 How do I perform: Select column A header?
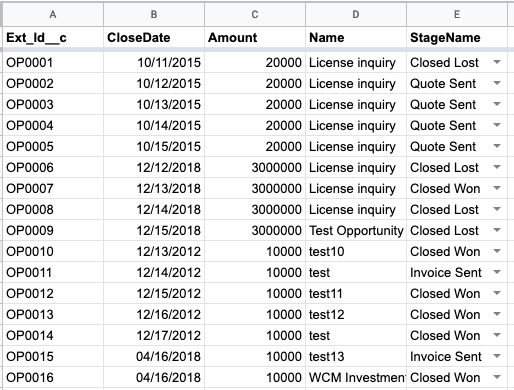click(x=53, y=14)
